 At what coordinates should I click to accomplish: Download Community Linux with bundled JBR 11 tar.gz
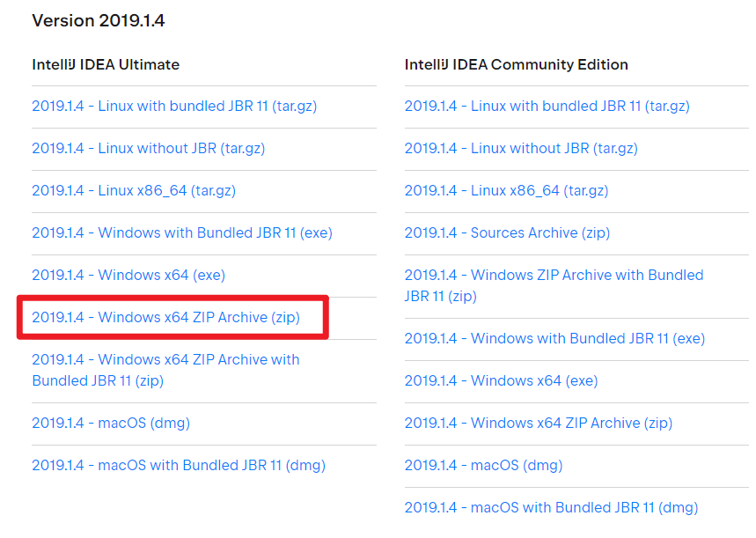tap(547, 107)
